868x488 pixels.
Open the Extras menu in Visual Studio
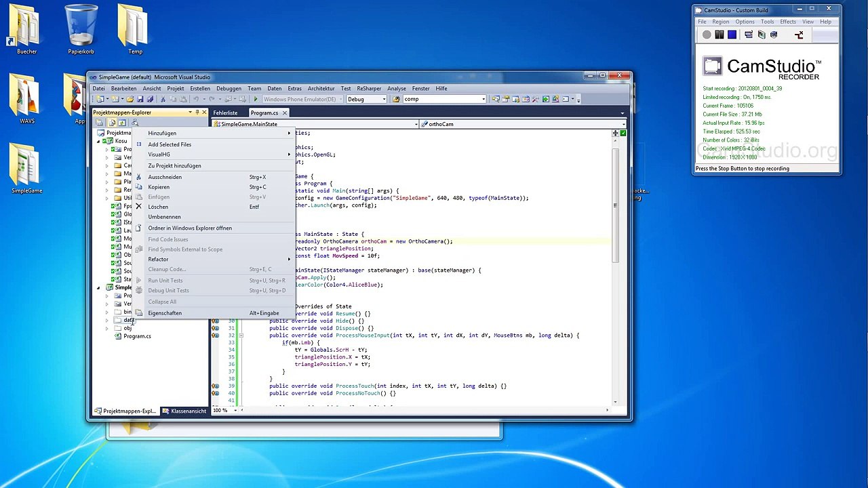294,89
